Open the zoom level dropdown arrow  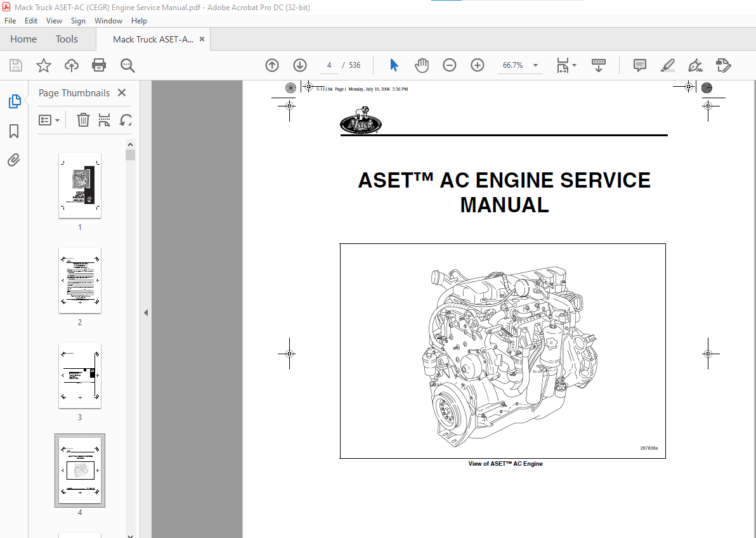[x=535, y=65]
